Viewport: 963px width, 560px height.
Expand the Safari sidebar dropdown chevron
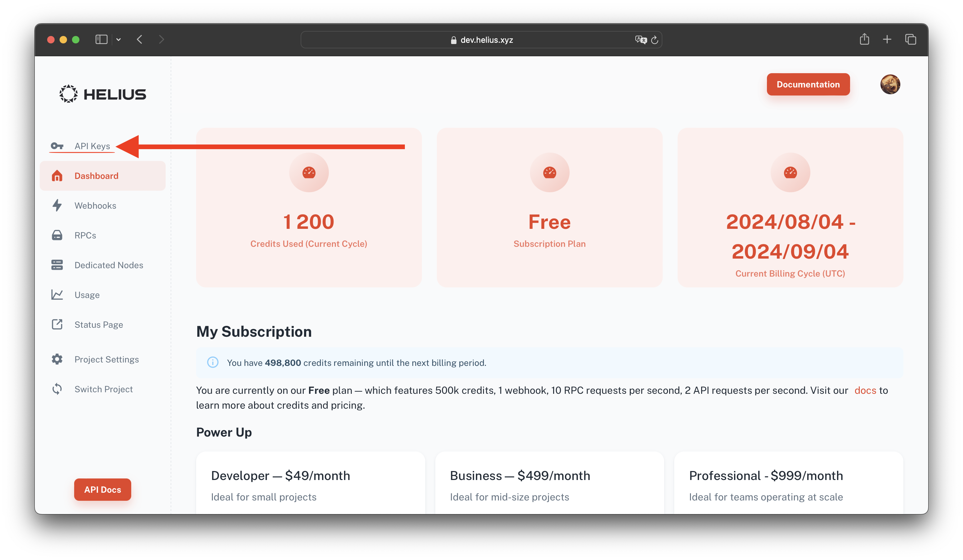point(119,39)
